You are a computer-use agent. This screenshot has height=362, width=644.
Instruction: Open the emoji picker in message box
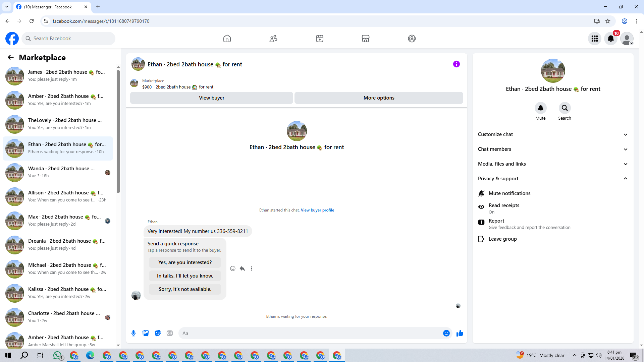(446, 333)
